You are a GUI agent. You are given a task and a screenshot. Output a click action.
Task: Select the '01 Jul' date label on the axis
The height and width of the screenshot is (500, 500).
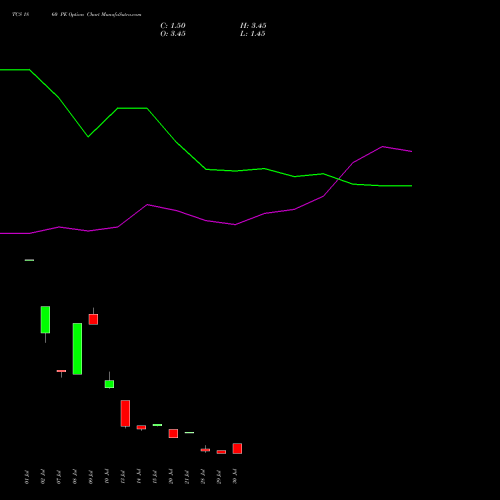(27, 477)
